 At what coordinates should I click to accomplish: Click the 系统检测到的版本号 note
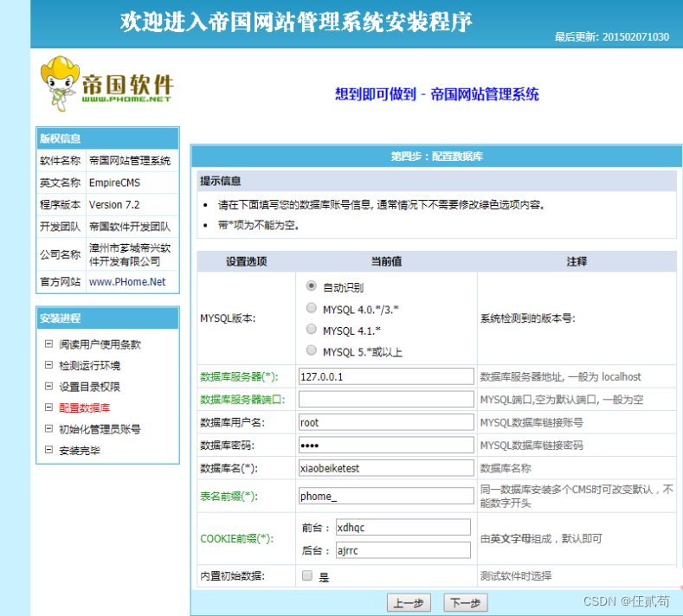(x=528, y=318)
